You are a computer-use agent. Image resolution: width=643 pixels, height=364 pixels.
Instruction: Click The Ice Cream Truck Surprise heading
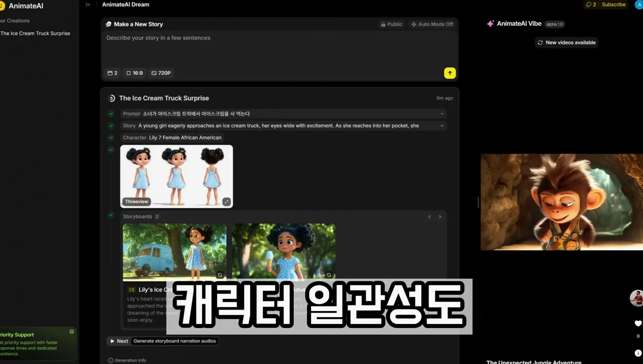click(x=164, y=98)
